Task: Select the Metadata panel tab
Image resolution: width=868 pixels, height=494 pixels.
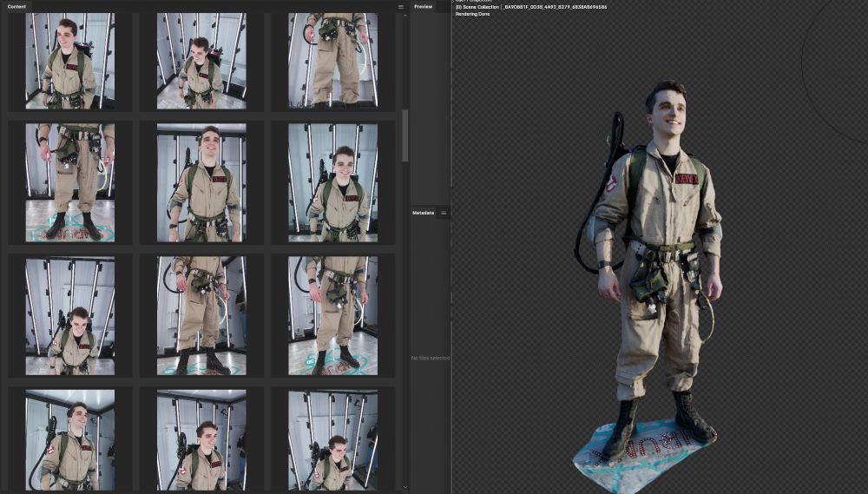Action: tap(423, 213)
